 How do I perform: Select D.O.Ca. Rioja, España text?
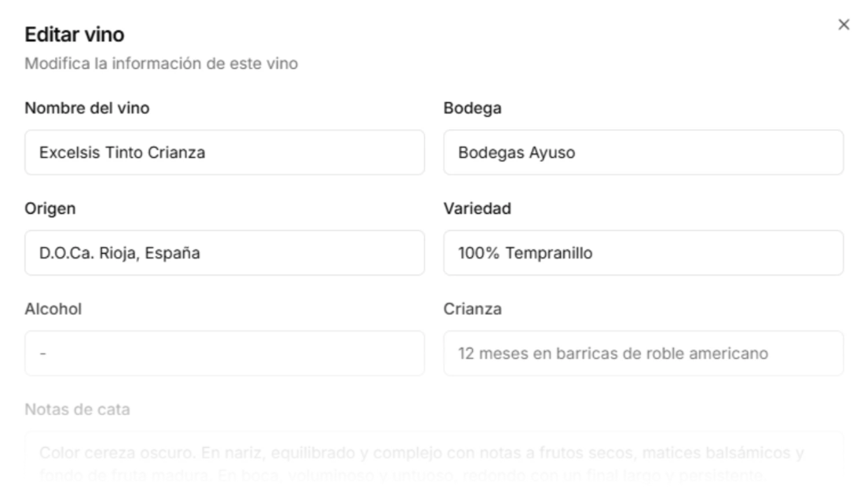click(x=118, y=252)
